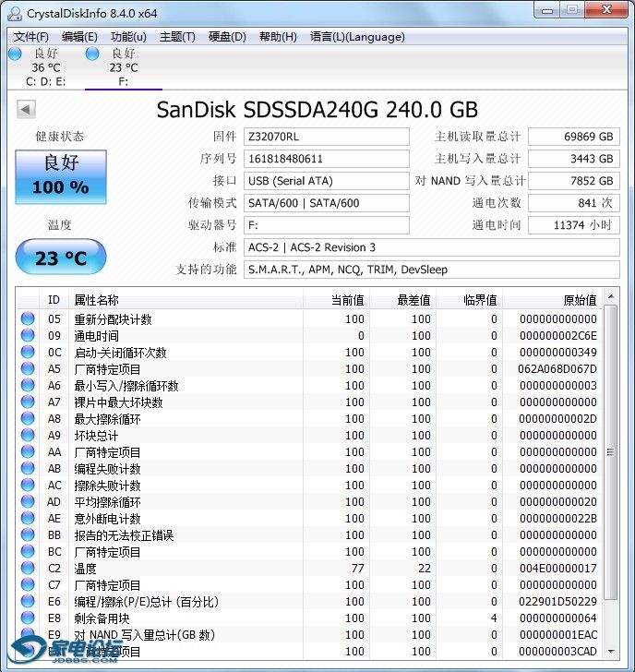Click the 驱动器号 field showing F:
Screen dimensions: 635x672
327,225
